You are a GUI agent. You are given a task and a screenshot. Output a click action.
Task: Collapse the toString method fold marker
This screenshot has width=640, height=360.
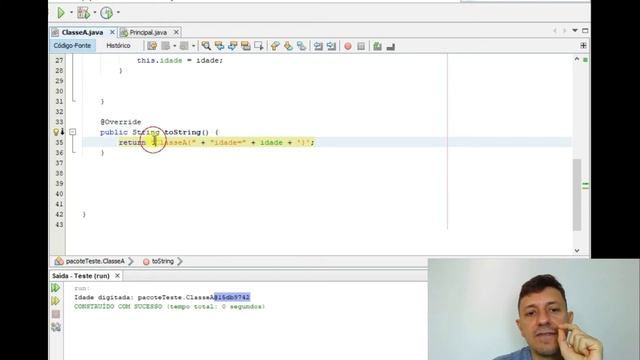tap(73, 132)
